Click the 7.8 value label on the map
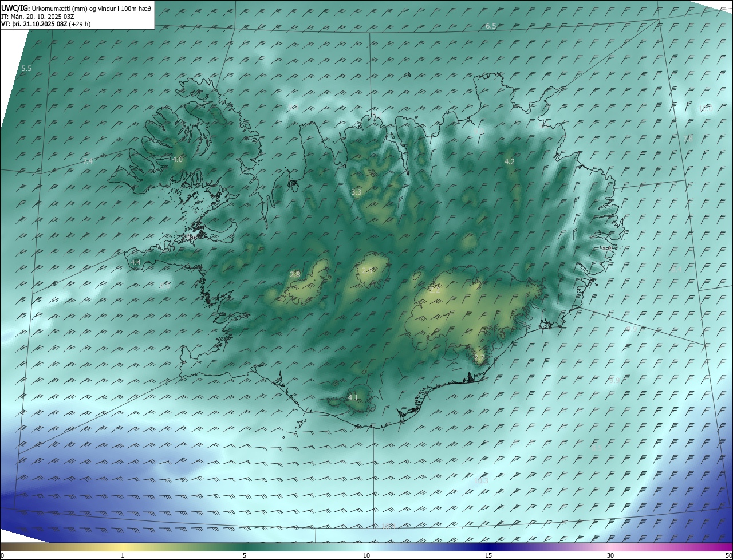 click(688, 139)
